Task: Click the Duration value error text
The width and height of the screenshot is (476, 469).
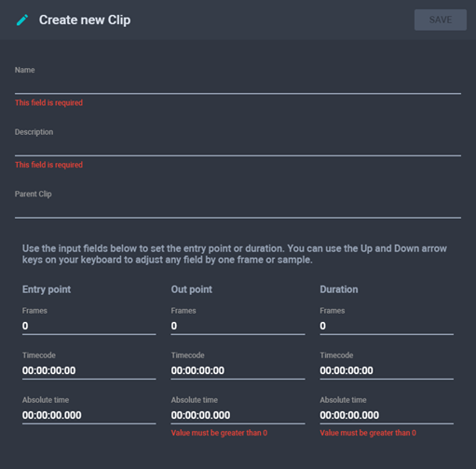Action: (368, 433)
